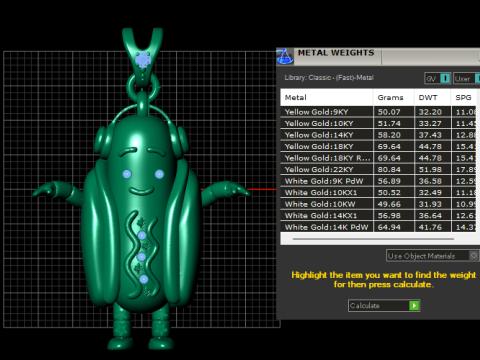
Task: Sort by the Metal column header
Action: [327, 98]
